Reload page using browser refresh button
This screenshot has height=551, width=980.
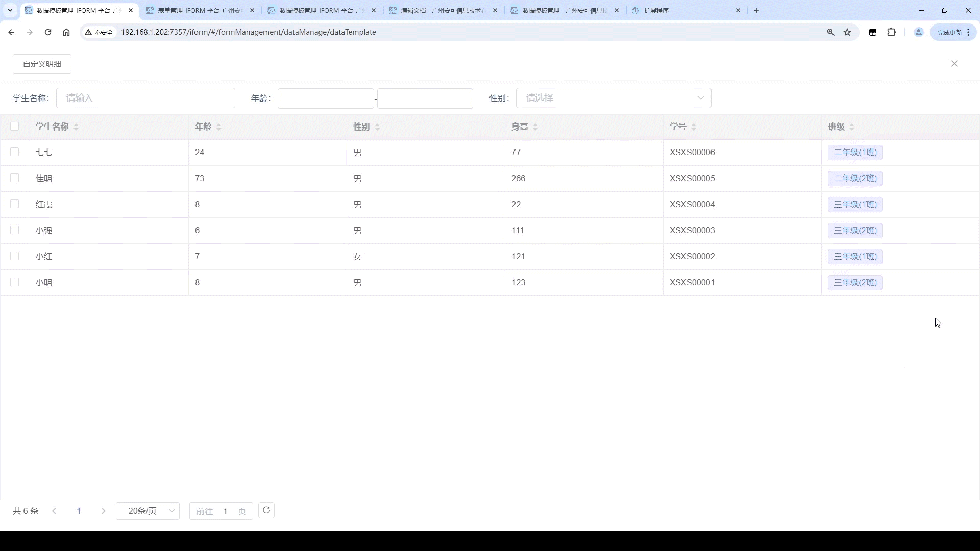click(x=48, y=32)
